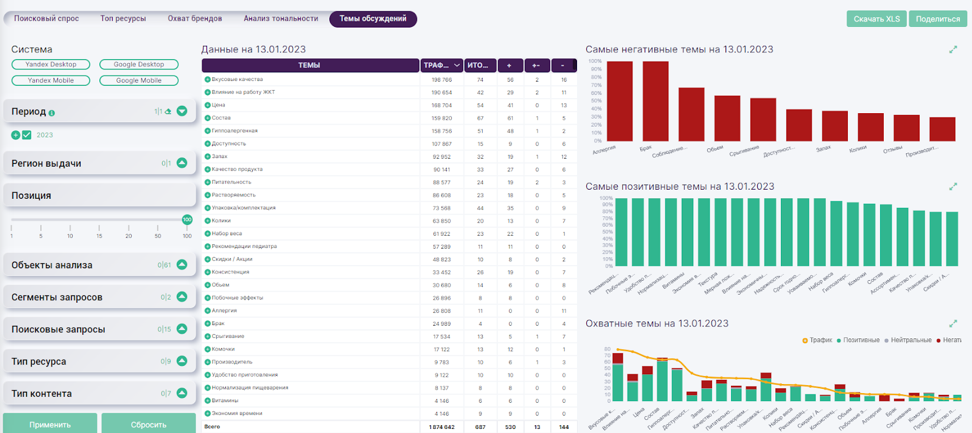Viewport: 972px width, 433px height.
Task: Click the plus icon beside Колики row
Action: (x=207, y=220)
